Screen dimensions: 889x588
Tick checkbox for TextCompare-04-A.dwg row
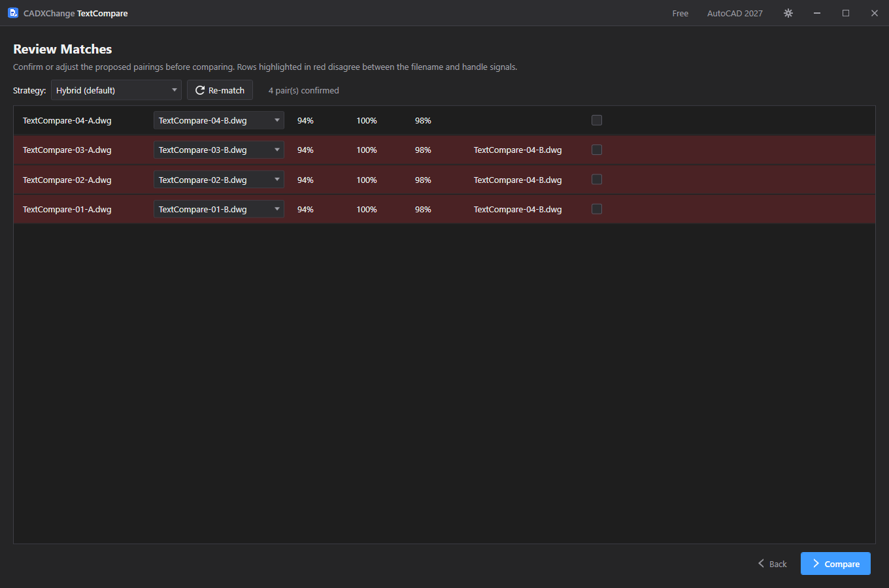597,120
